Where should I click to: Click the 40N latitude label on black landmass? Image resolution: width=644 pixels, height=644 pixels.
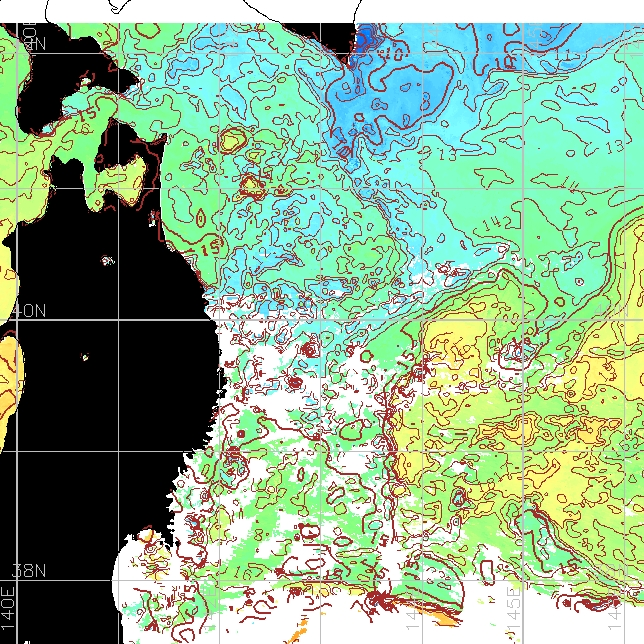tap(29, 311)
